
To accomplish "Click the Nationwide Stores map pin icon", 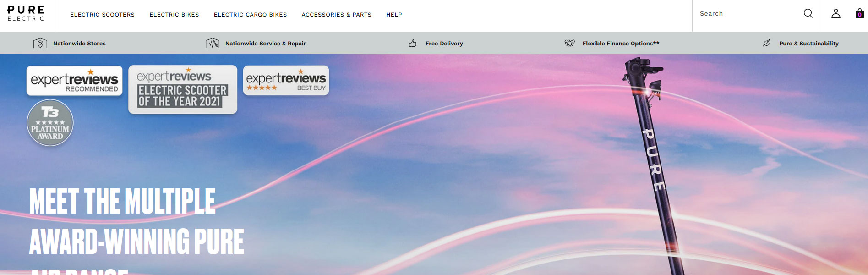I will (40, 44).
